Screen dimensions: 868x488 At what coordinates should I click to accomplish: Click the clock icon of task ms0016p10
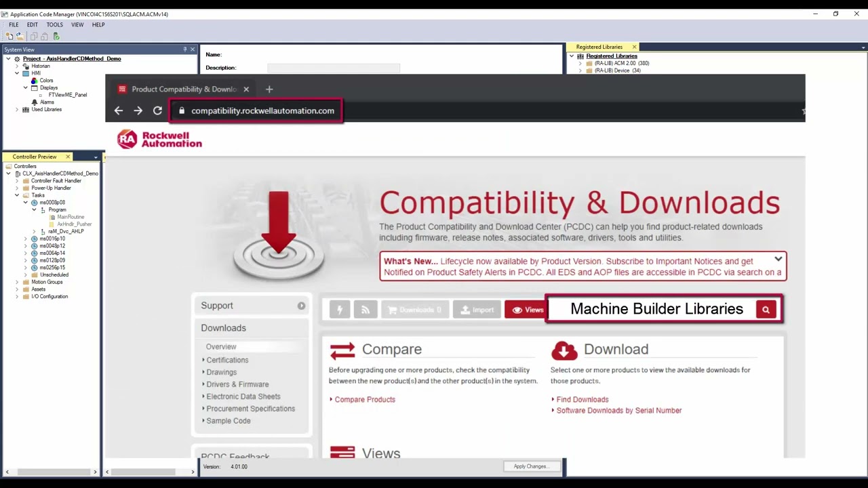35,239
